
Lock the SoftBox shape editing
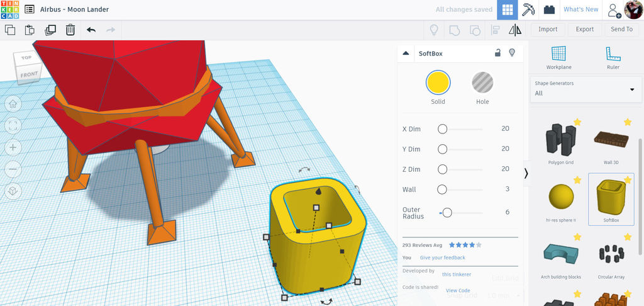tap(497, 53)
